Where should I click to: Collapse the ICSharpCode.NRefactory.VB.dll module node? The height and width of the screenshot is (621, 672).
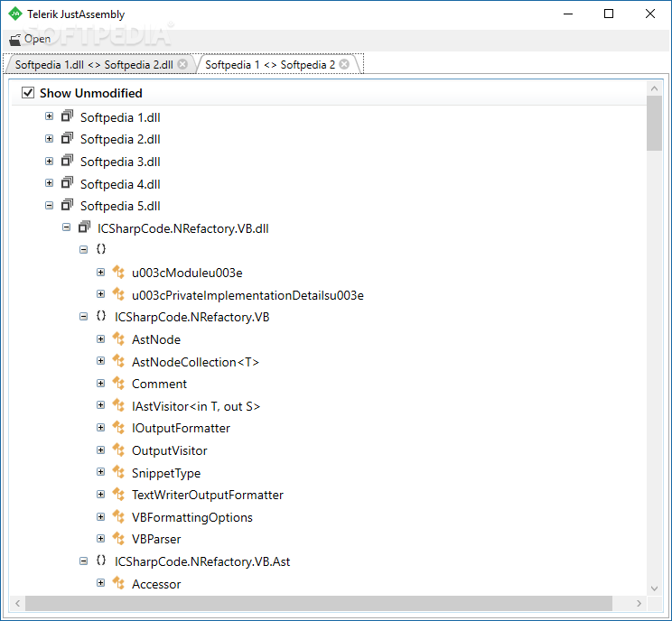pos(67,227)
